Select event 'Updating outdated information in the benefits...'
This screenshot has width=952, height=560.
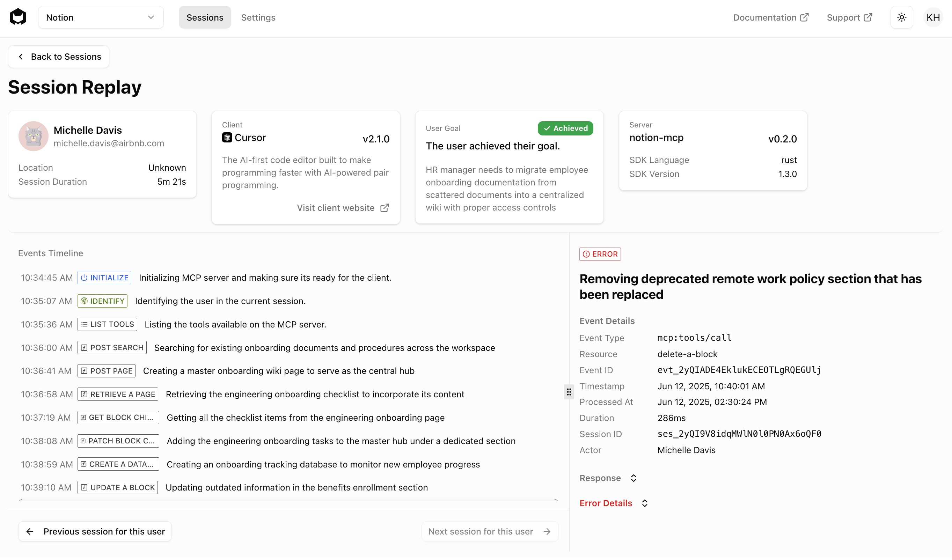point(296,487)
